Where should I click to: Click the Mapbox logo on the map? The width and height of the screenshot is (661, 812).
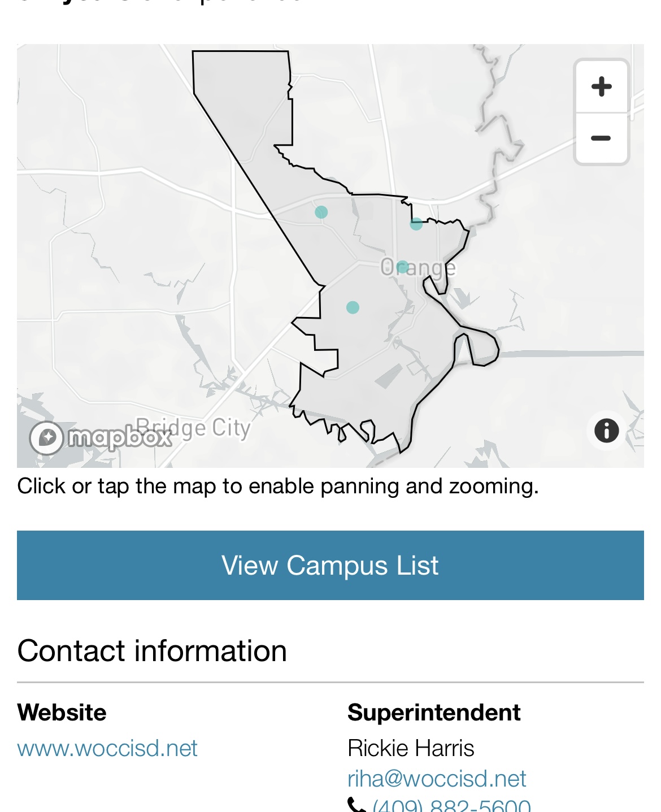[x=101, y=437]
